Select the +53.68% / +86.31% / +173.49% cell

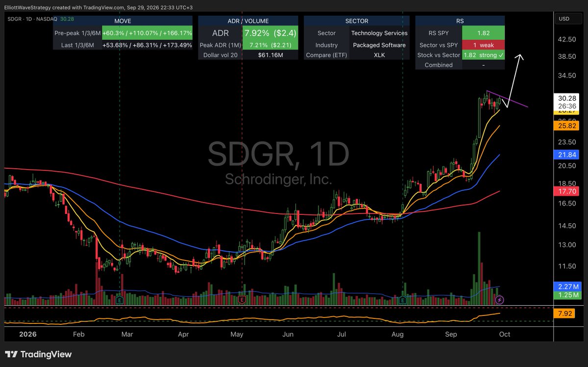tap(147, 45)
